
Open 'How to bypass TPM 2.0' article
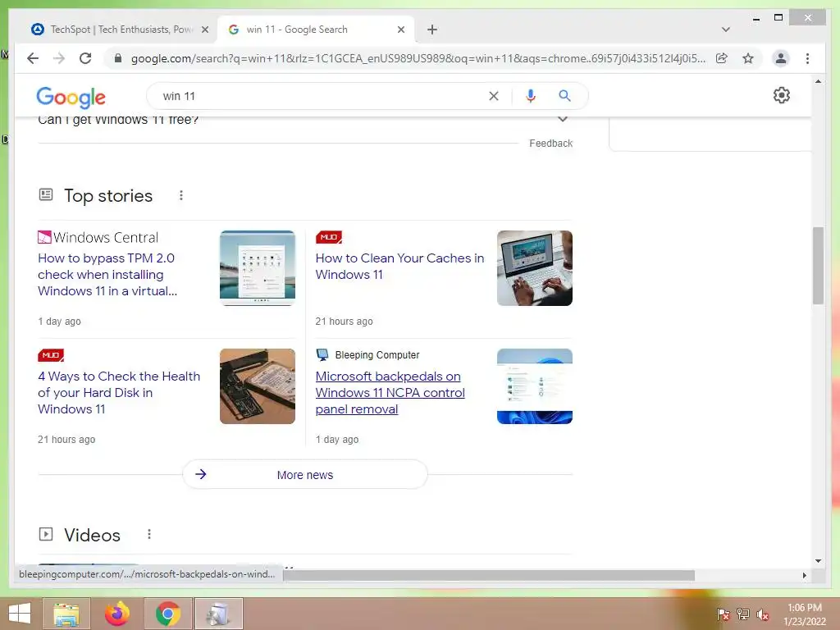(107, 274)
